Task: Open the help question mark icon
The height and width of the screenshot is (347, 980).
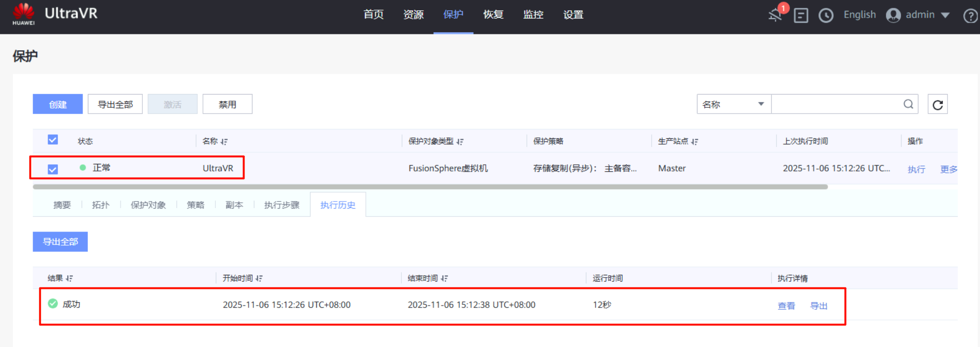Action: (x=970, y=16)
